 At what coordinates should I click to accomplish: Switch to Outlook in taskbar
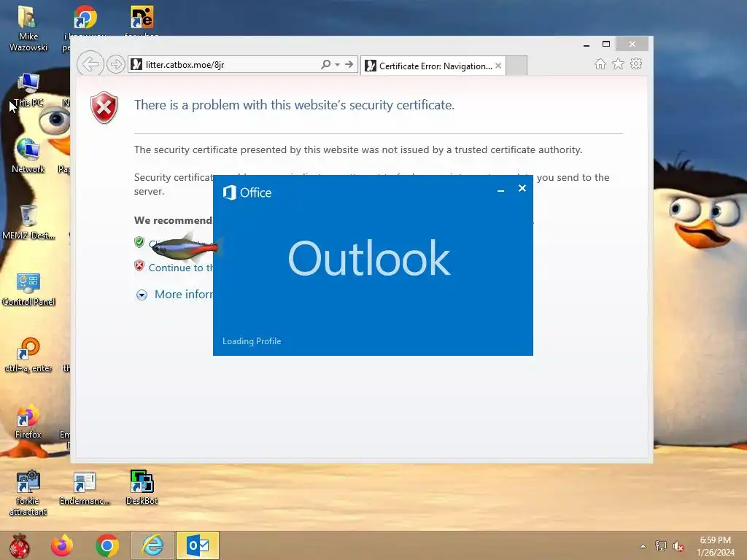pyautogui.click(x=197, y=545)
